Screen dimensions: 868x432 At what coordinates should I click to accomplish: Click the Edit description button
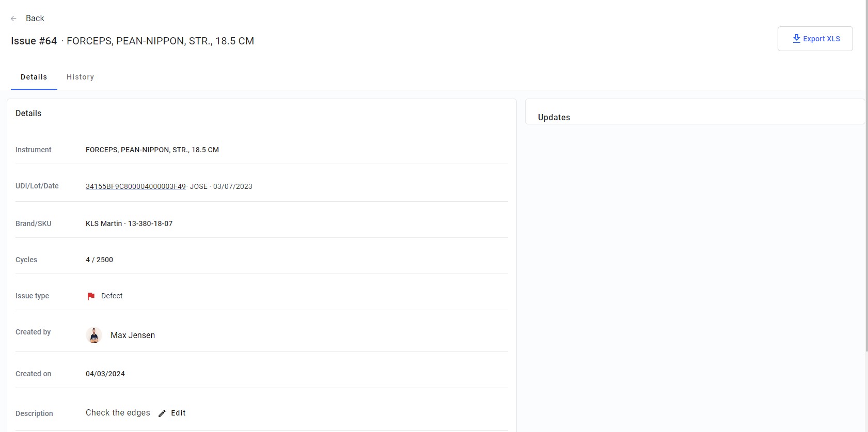point(172,413)
